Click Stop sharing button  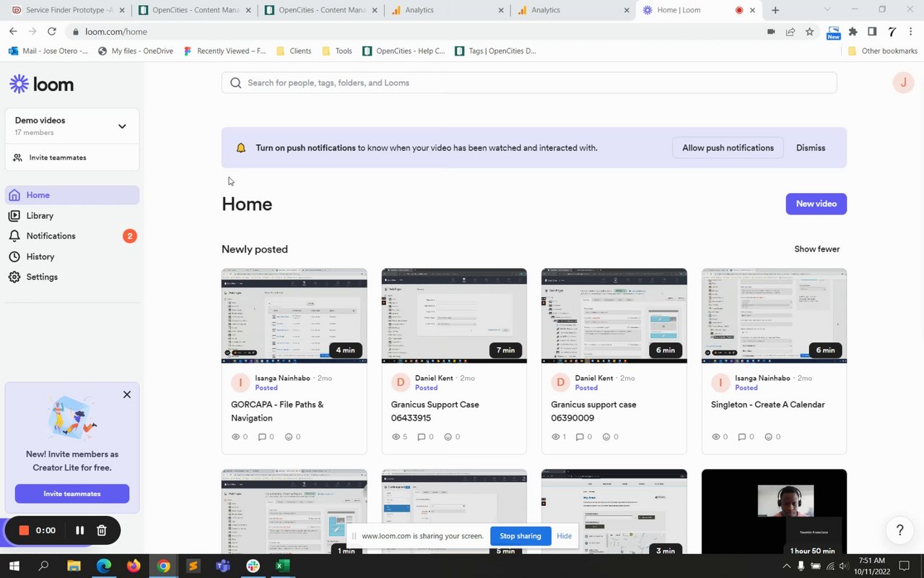tap(520, 536)
